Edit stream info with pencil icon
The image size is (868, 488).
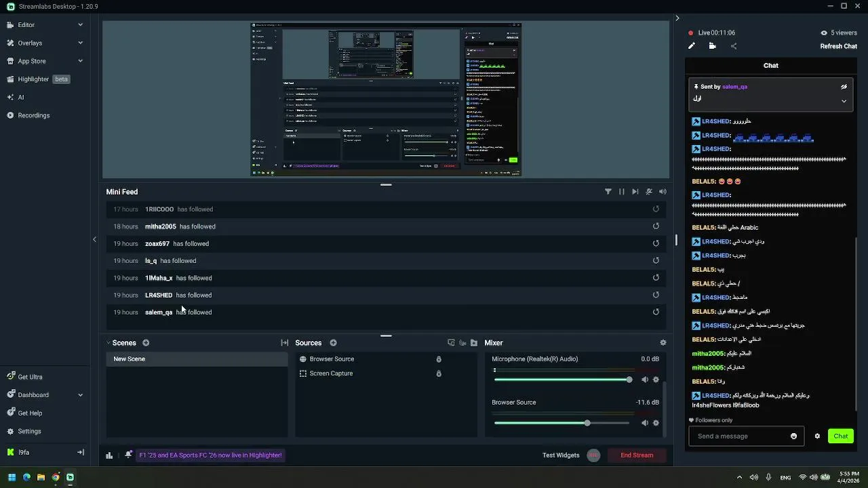692,46
